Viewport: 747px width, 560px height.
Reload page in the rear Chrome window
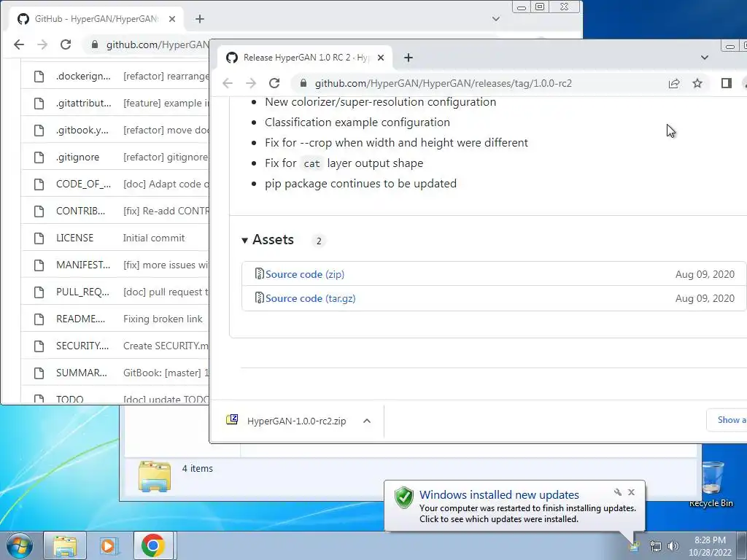65,44
